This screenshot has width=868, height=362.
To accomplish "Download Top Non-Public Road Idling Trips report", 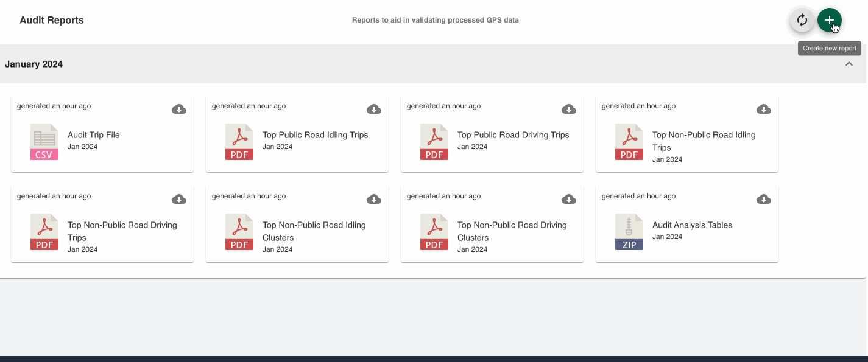I will (x=764, y=110).
